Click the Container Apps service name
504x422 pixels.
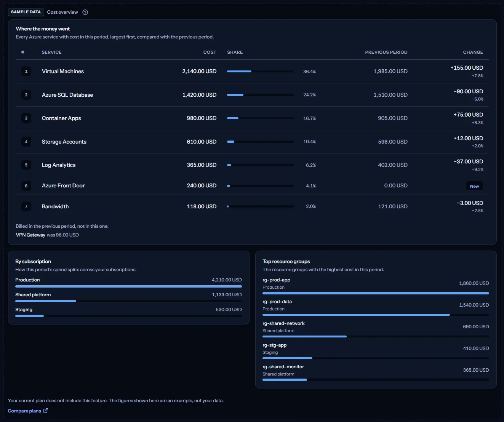tap(61, 118)
